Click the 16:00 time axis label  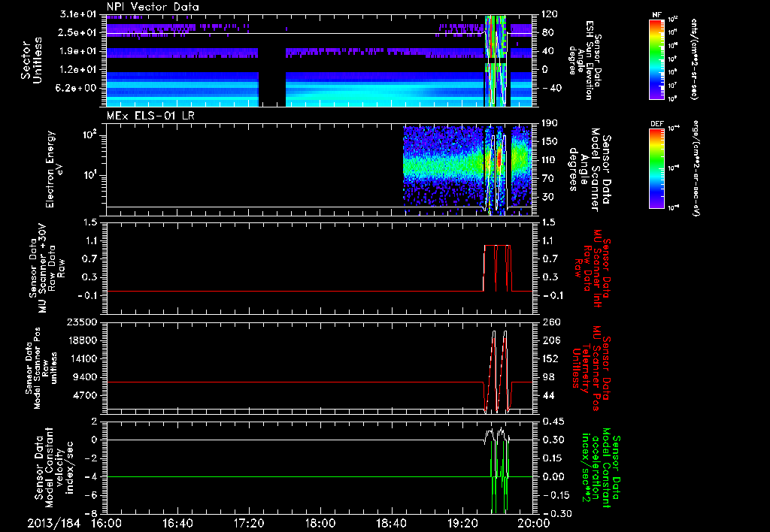click(x=107, y=523)
